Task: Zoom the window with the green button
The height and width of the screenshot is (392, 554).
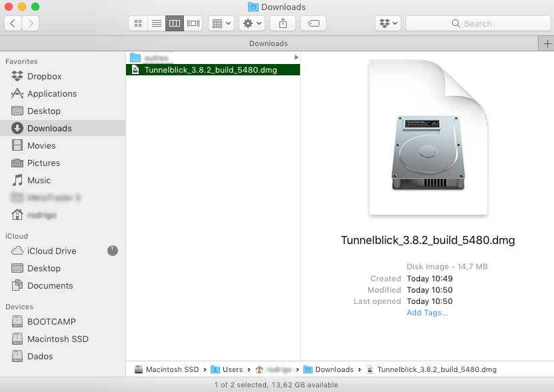Action: coord(35,7)
